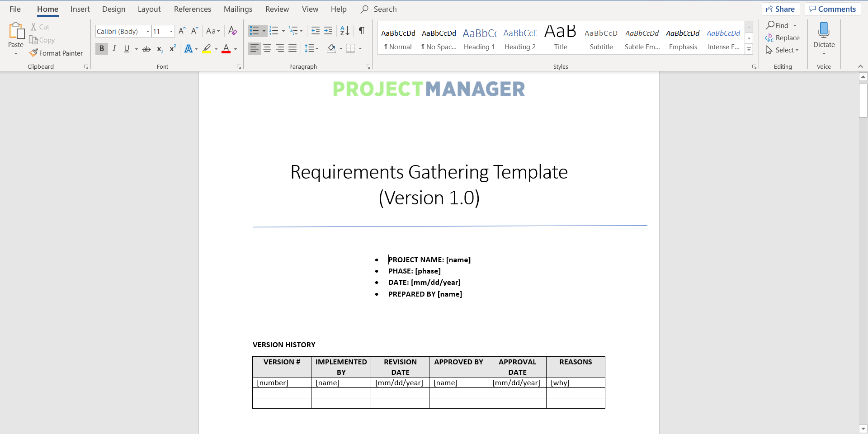Switch to the Review tab
Viewport: 868px width, 434px height.
[277, 9]
